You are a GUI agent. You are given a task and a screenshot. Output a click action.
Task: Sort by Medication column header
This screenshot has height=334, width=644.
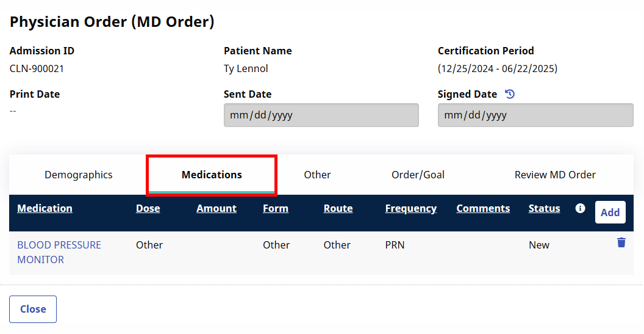[x=45, y=208]
